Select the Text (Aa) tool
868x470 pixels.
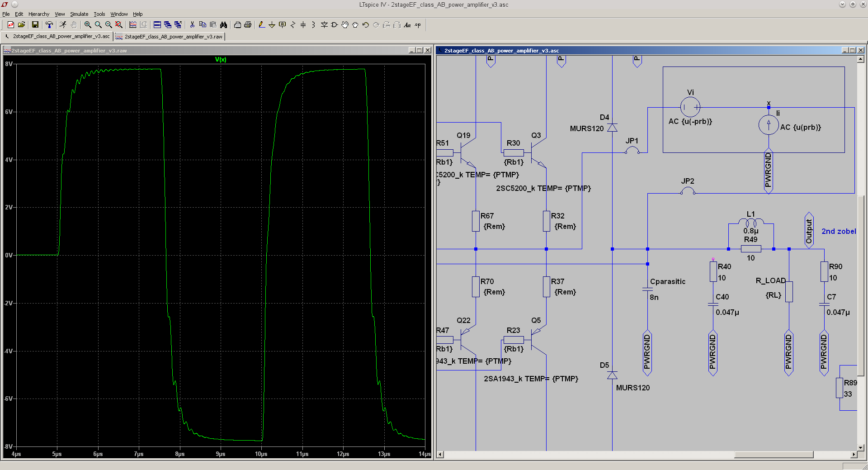[407, 25]
